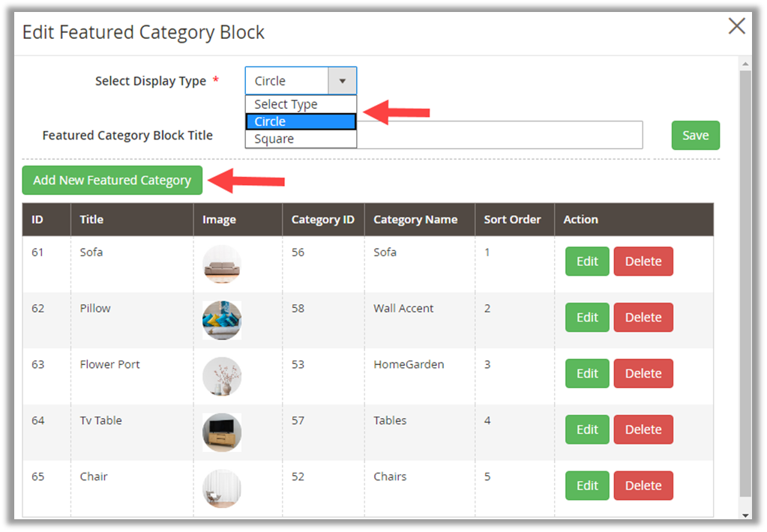Pick the Circle option in dropdown list
Image resolution: width=767 pixels, height=532 pixels.
click(x=301, y=121)
